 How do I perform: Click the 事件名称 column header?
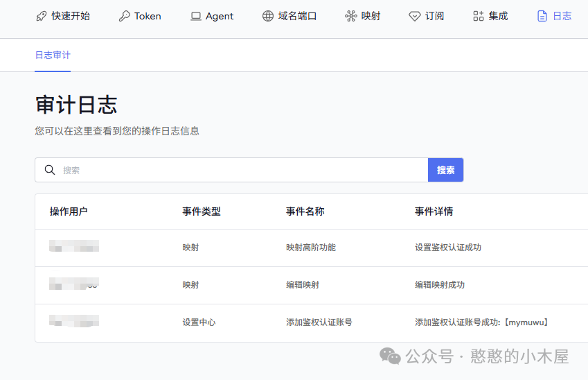(305, 211)
